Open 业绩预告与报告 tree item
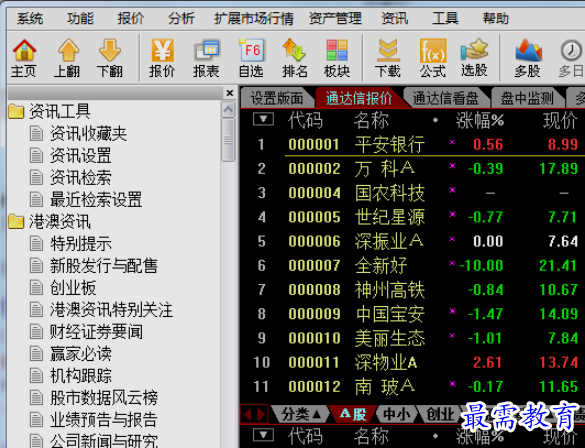This screenshot has height=448, width=585. pos(104,420)
